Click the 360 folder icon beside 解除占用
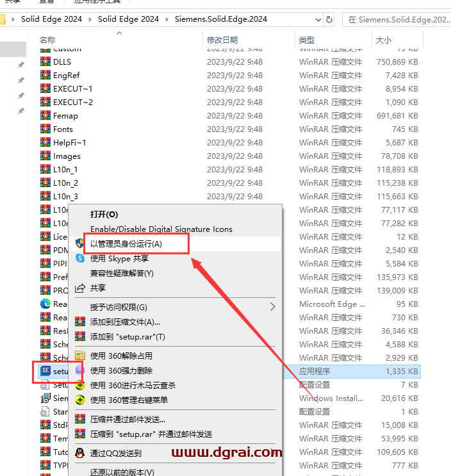This screenshot has height=476, width=451. tap(80, 356)
